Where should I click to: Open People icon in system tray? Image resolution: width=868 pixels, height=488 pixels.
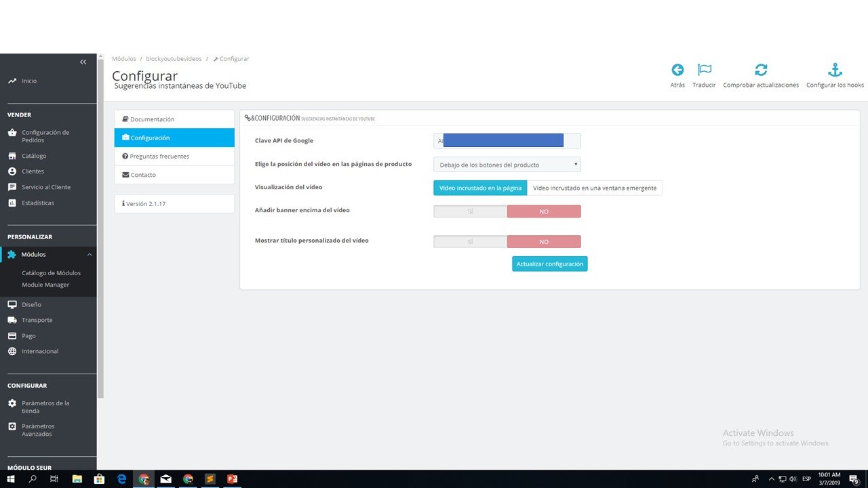pos(755,479)
